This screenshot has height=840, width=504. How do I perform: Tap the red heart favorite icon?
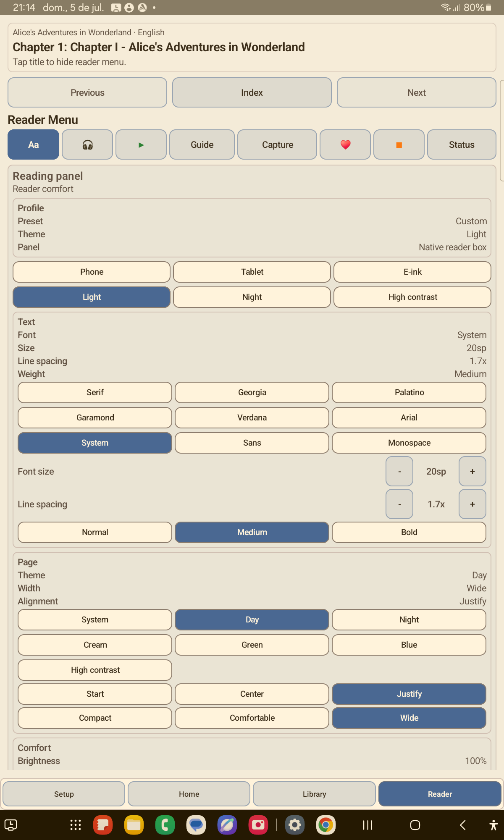(345, 144)
